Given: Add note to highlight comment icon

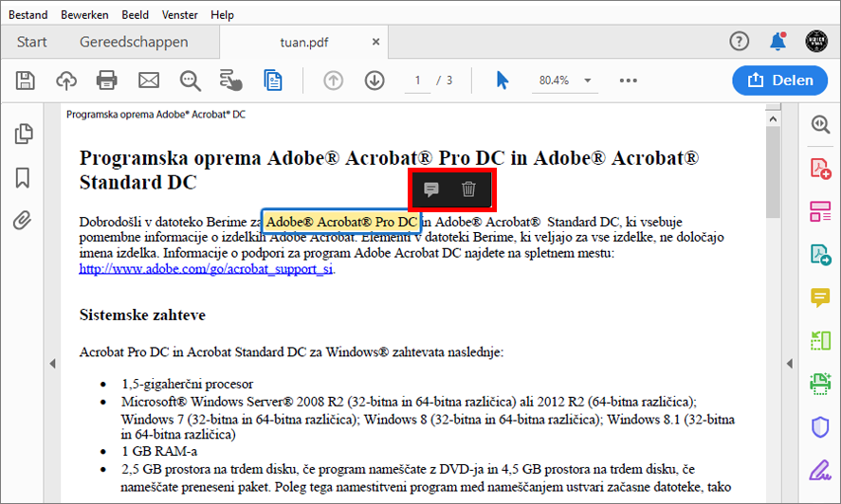Looking at the screenshot, I should [x=431, y=189].
